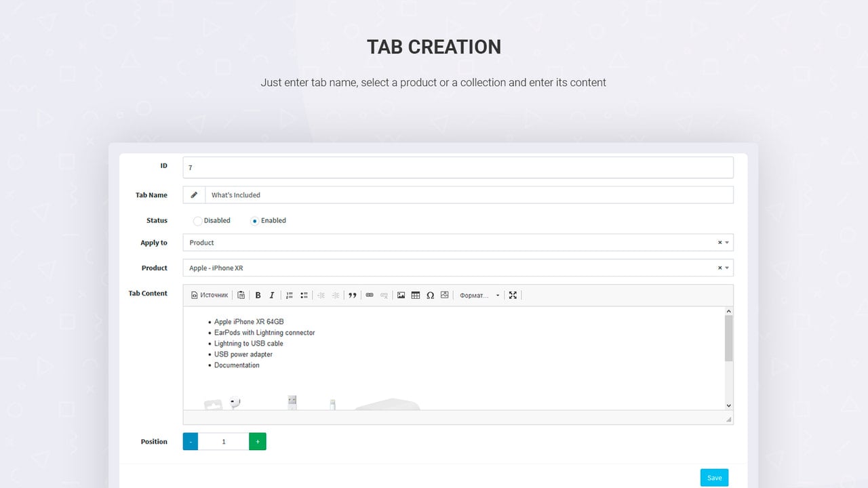Click the embed media icon
868x488 pixels.
pos(445,296)
